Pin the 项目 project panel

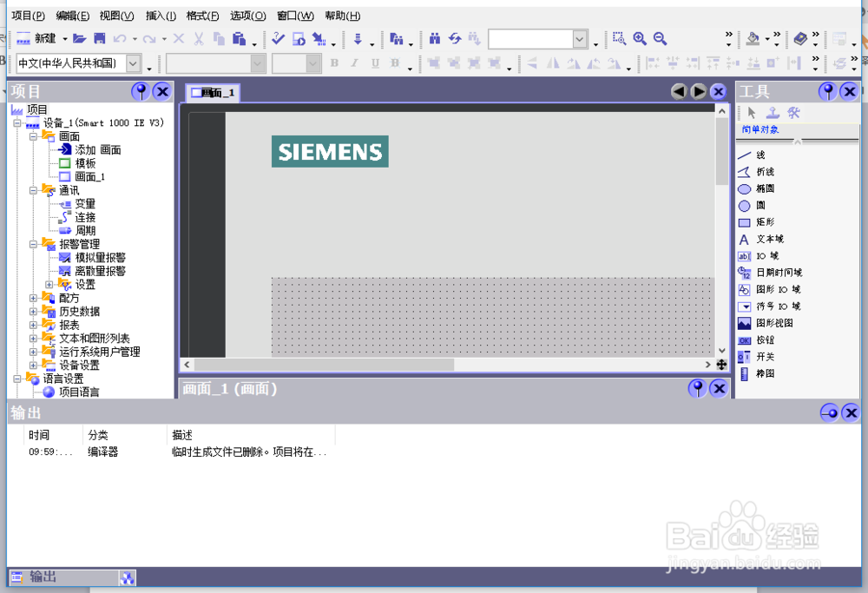[x=141, y=91]
